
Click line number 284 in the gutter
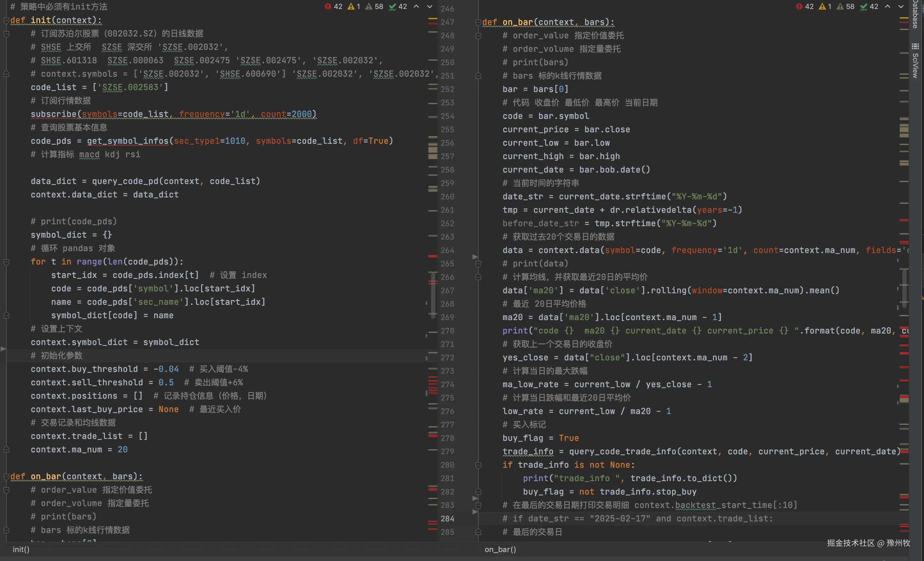pos(447,519)
